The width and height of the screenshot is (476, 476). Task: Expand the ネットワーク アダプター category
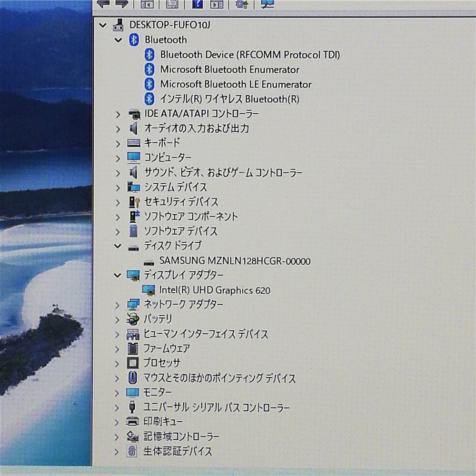pyautogui.click(x=118, y=305)
